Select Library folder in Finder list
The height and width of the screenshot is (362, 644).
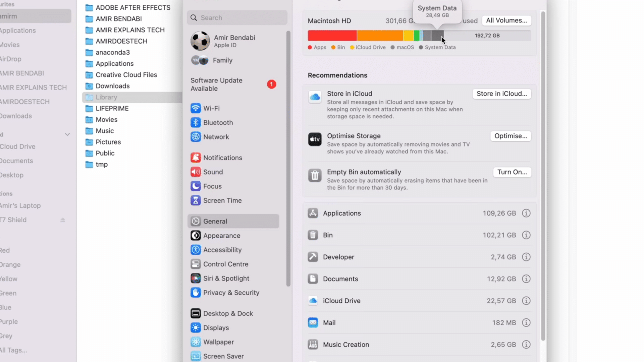132,97
